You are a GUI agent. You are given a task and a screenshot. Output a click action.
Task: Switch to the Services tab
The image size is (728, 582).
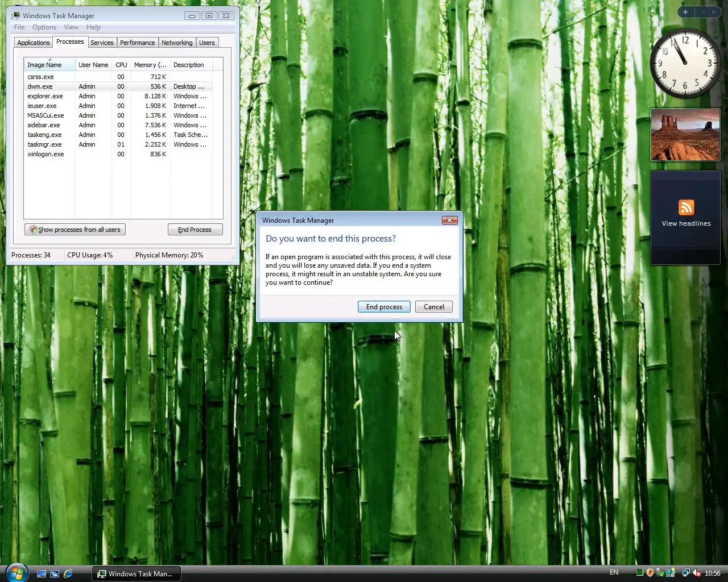point(102,43)
